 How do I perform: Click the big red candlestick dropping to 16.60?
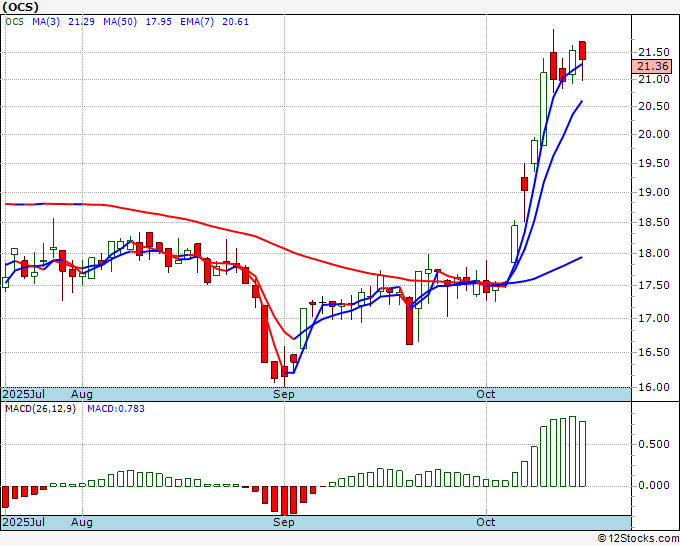tap(409, 321)
